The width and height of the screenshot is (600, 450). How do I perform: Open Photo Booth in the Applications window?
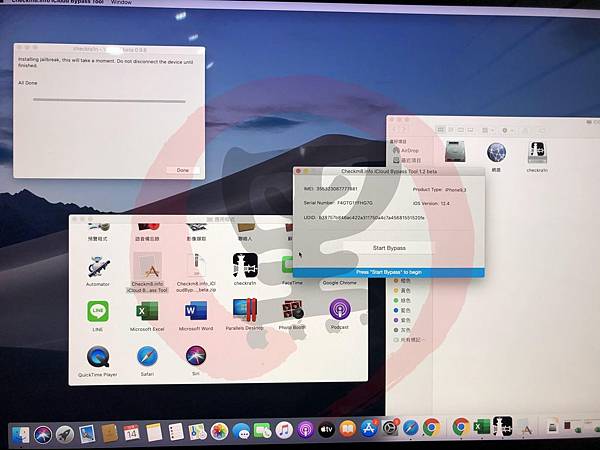[293, 310]
